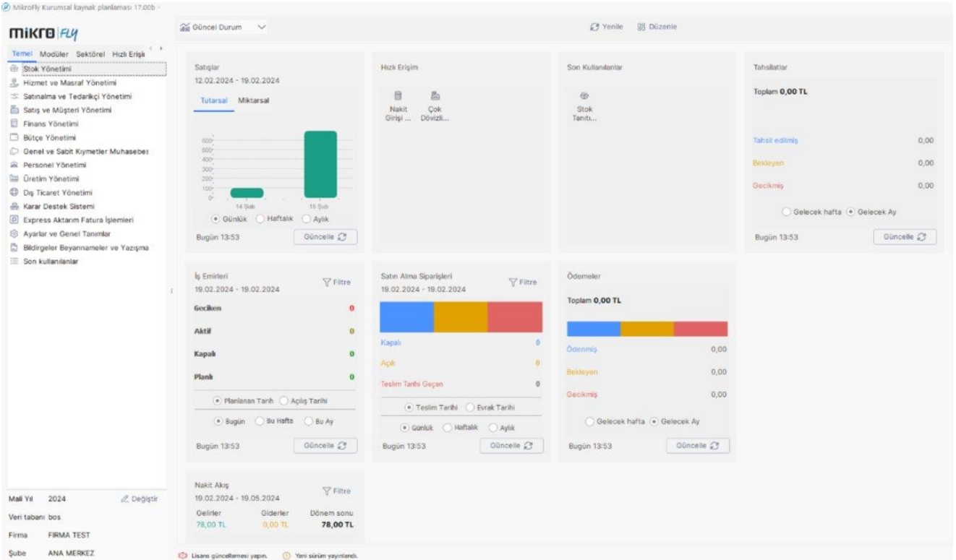Open Bildirgeler Beyannameler ve Yazışma icon
Screen dimensions: 956x560
point(14,248)
